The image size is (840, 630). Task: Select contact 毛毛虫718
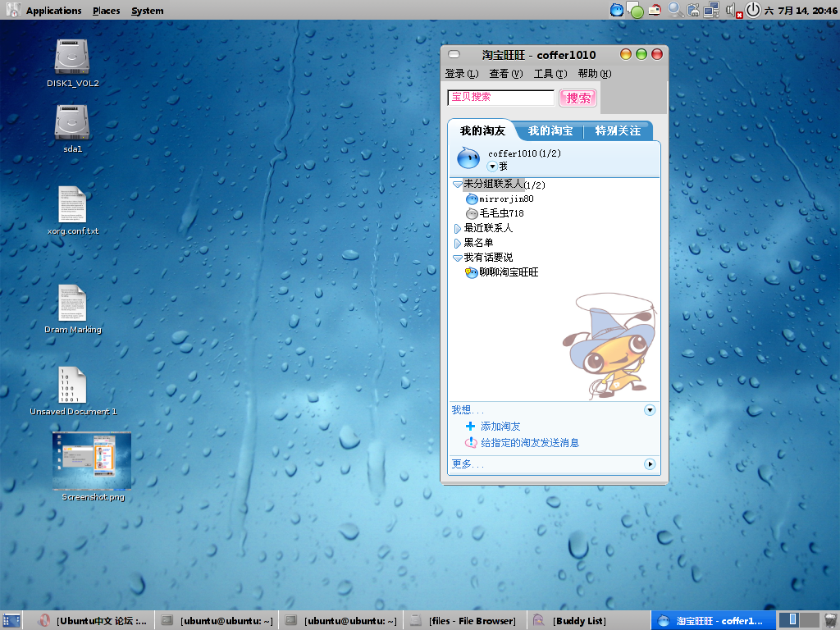[x=501, y=213]
